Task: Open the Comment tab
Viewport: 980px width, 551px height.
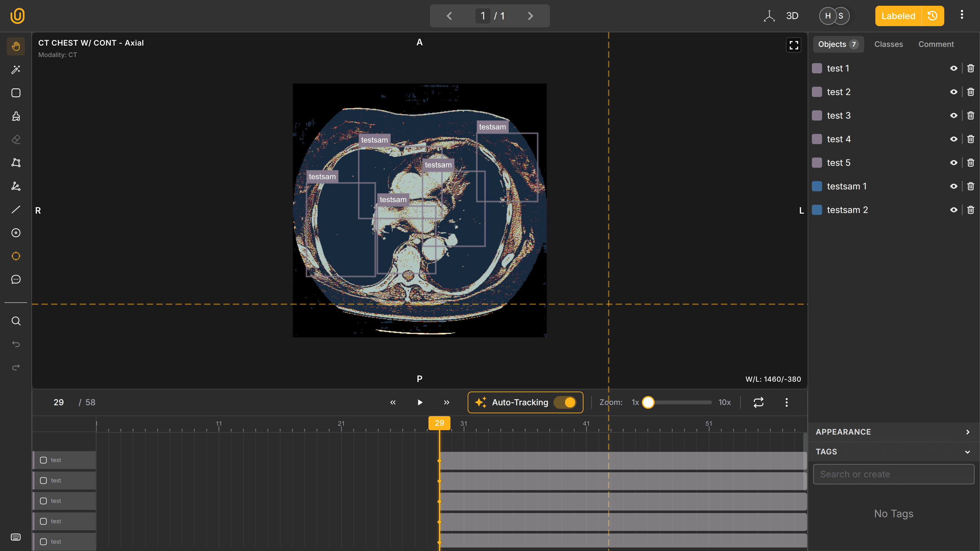Action: [x=936, y=44]
